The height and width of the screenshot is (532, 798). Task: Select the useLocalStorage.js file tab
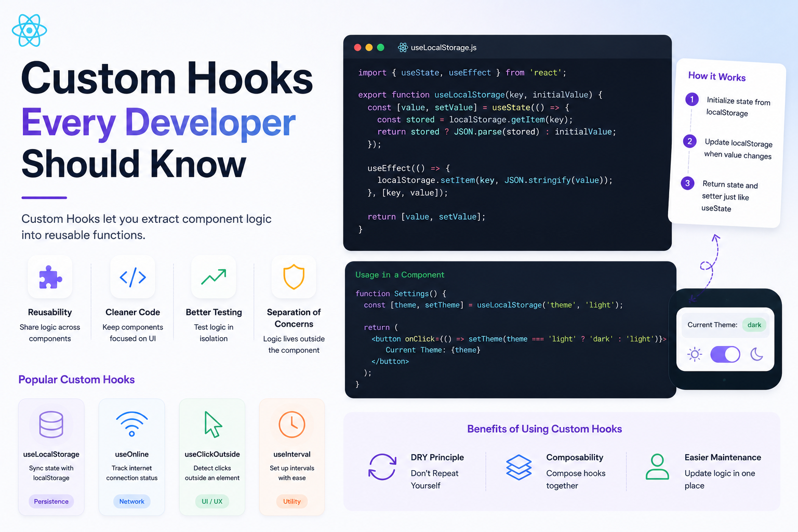coord(437,47)
